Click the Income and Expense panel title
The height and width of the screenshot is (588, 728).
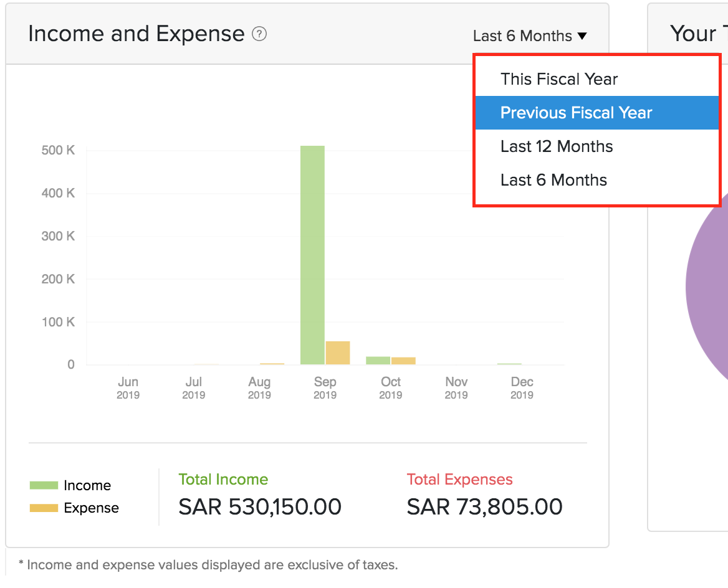[x=136, y=34]
